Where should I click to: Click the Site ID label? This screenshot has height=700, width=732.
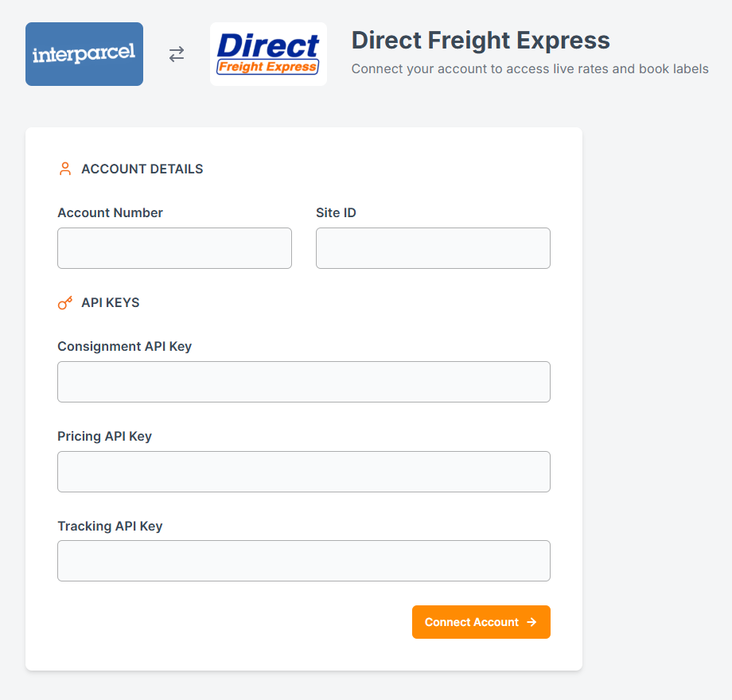(x=336, y=213)
